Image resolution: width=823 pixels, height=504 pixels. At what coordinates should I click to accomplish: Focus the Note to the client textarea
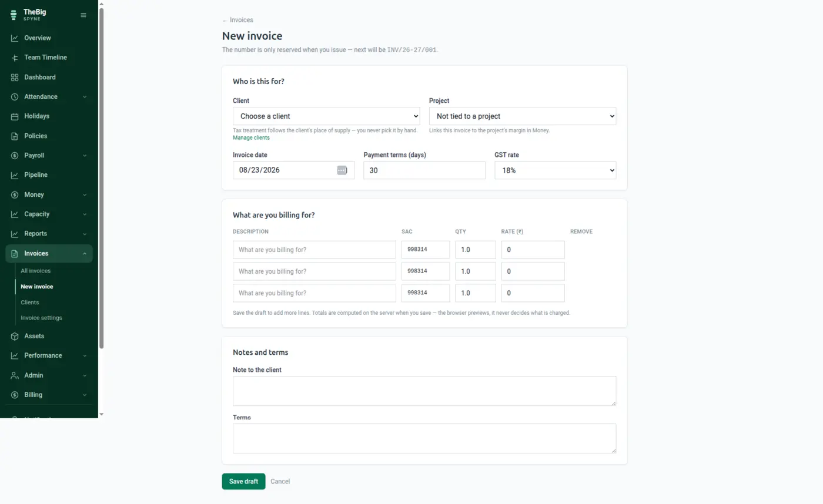click(x=424, y=391)
